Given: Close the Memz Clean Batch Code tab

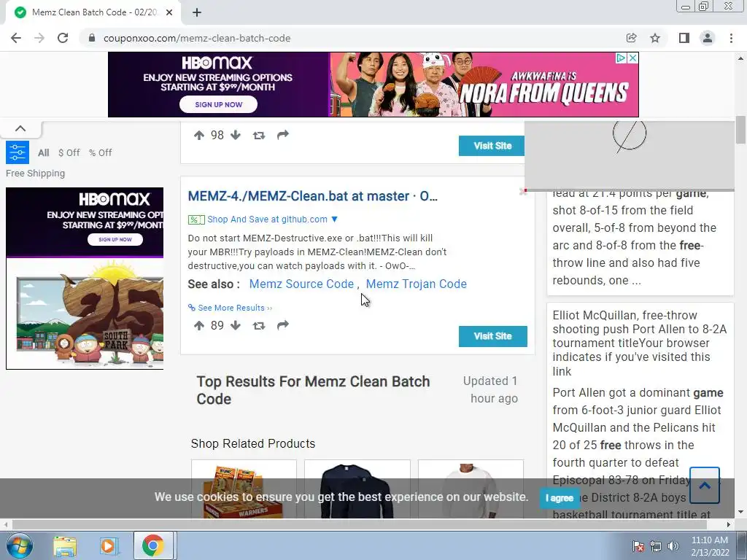Looking at the screenshot, I should [169, 12].
